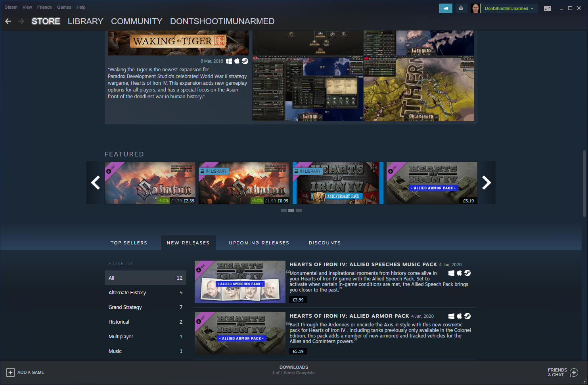588x385 pixels.
Task: Click the profile avatar picture
Action: 475,8
